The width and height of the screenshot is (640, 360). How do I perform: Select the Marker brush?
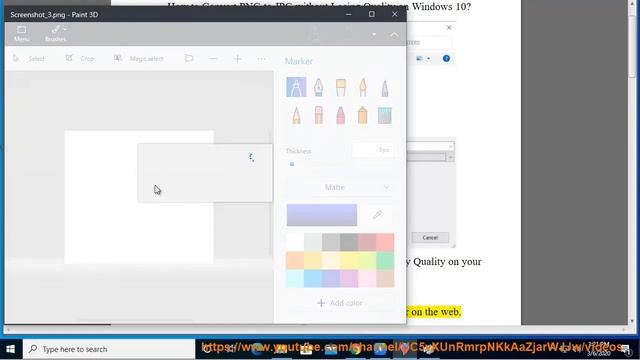pos(296,87)
